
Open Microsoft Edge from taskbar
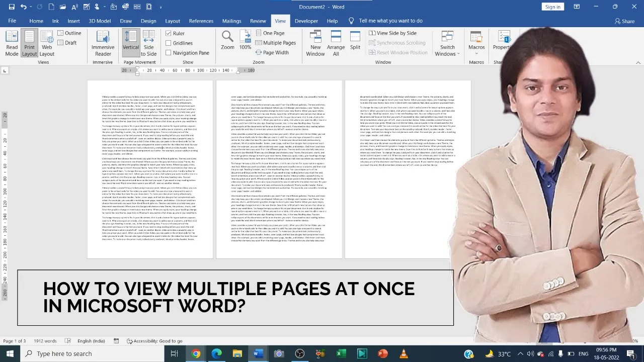[216, 354]
